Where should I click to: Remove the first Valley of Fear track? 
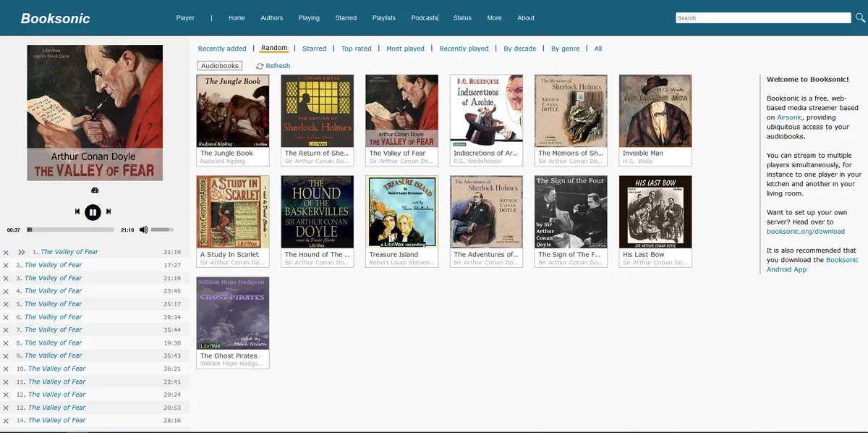(x=7, y=252)
